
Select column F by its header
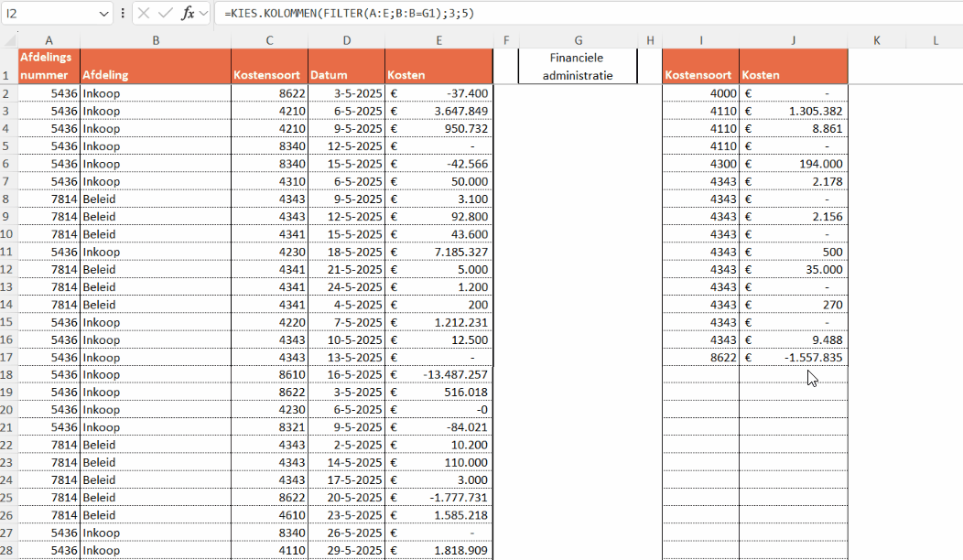coord(506,39)
